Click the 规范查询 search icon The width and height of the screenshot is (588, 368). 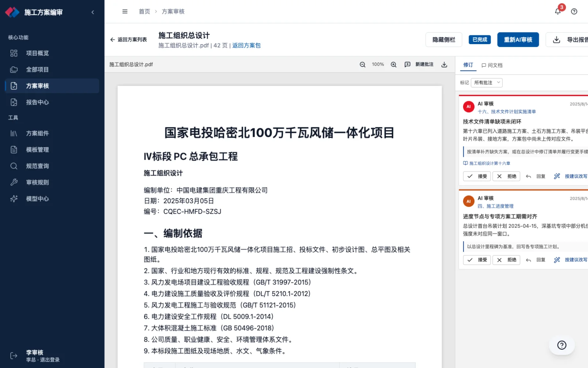click(14, 166)
